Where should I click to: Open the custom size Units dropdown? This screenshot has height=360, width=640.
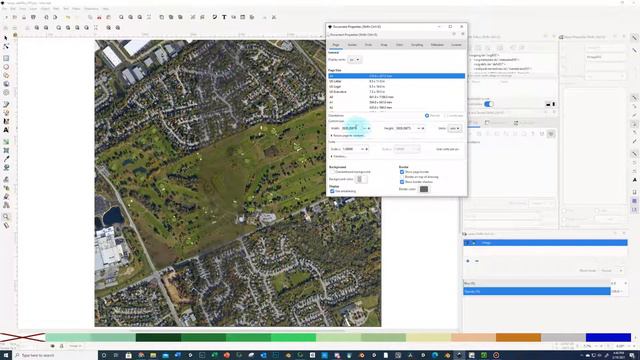454,128
